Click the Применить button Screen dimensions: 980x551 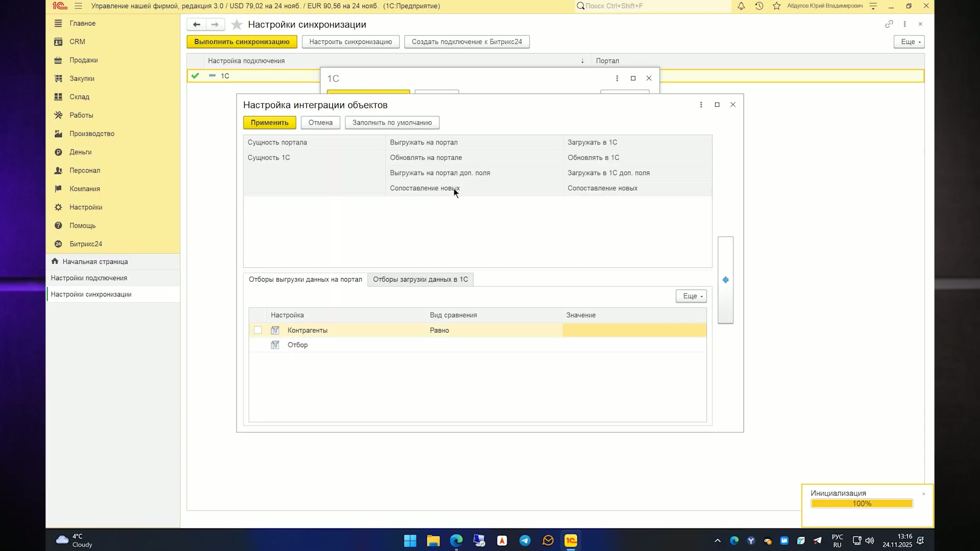point(269,122)
